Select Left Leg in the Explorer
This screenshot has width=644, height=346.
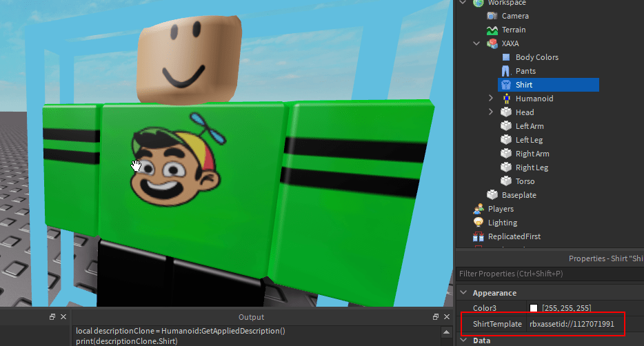pos(529,140)
